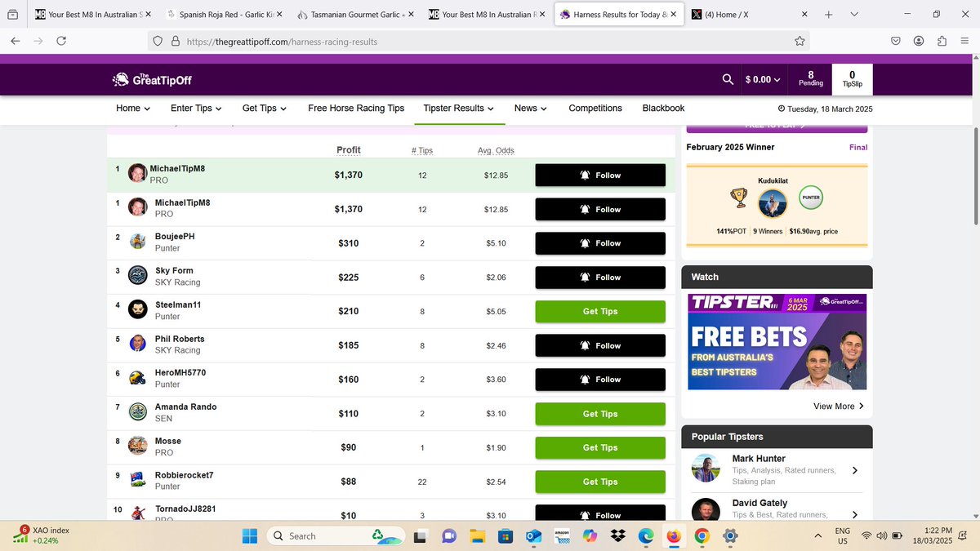Open The Great Tip Off logo home link
Viewport: 980px width, 551px height.
pos(152,79)
